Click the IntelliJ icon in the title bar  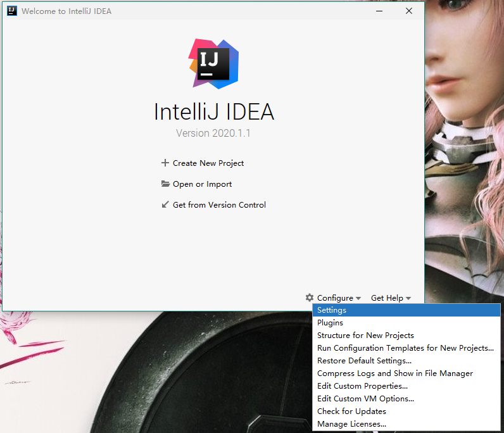pos(12,11)
